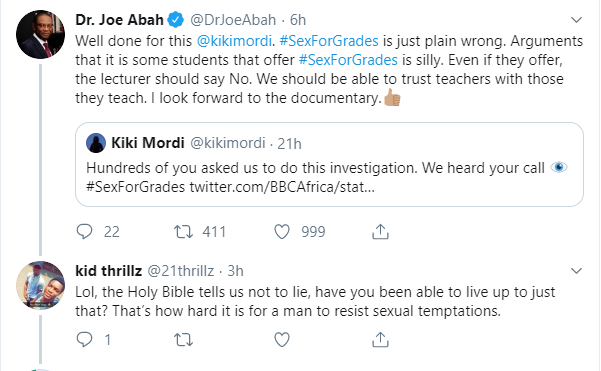View kid thrillz's profile picture
The width and height of the screenshot is (601, 371).
[40, 285]
